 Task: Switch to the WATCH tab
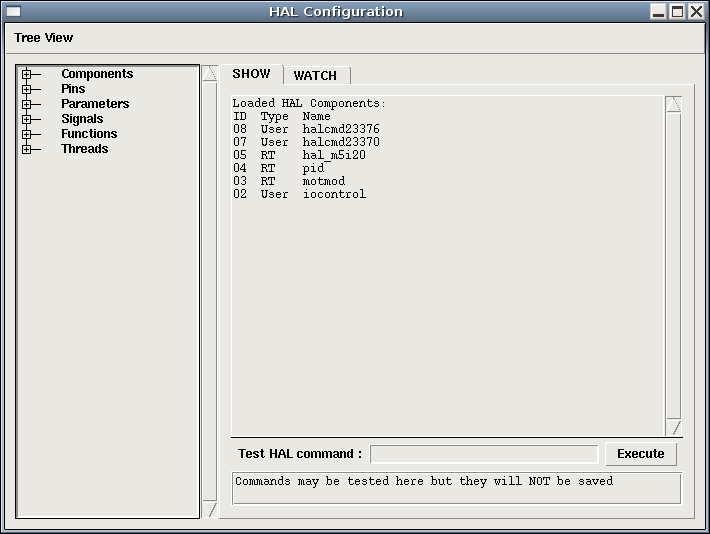pos(315,75)
